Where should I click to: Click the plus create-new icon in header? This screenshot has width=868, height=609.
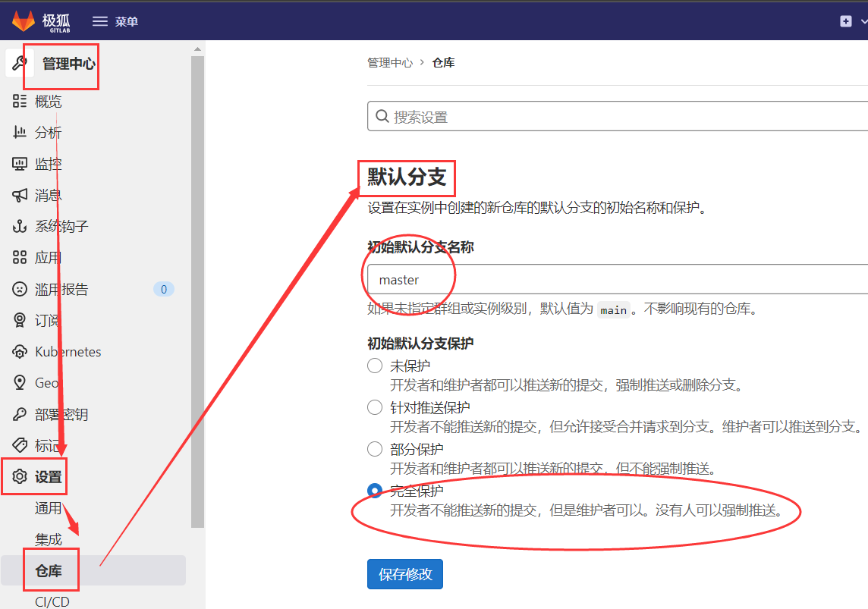[x=845, y=21]
